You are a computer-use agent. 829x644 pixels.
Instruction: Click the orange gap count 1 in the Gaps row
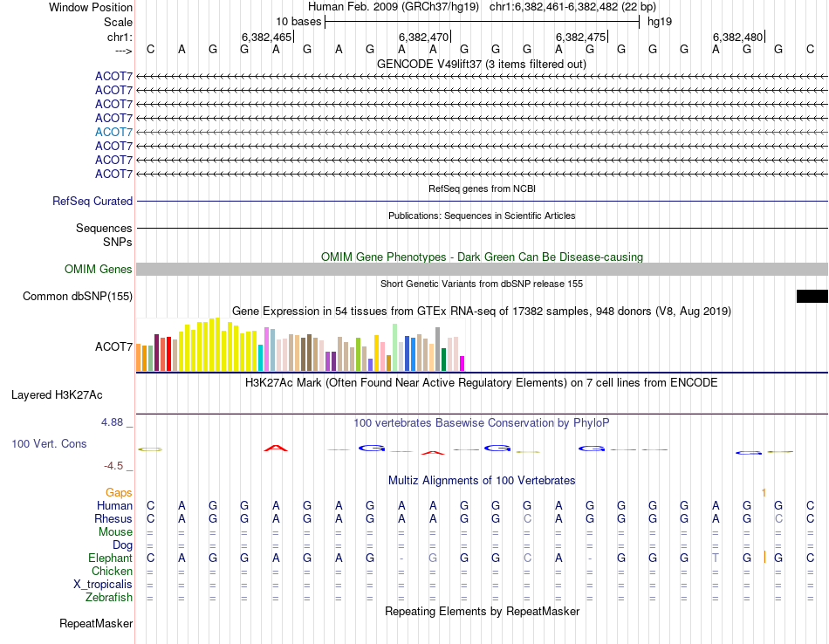click(x=764, y=493)
